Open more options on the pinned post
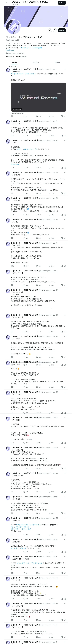Image resolution: width=72 pixels, height=644 pixels. point(65,69)
